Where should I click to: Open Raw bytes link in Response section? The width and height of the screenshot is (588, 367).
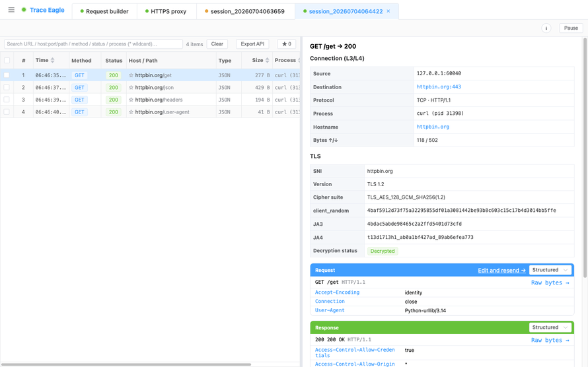point(550,341)
